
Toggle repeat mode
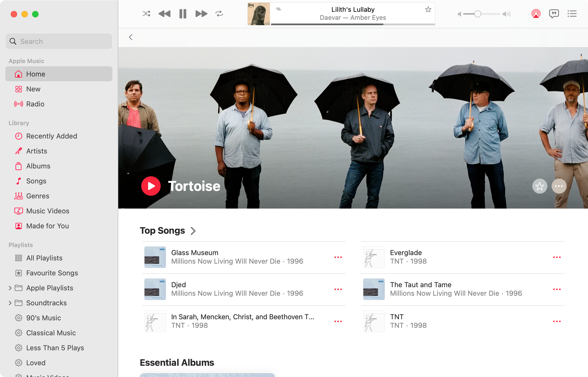click(219, 14)
